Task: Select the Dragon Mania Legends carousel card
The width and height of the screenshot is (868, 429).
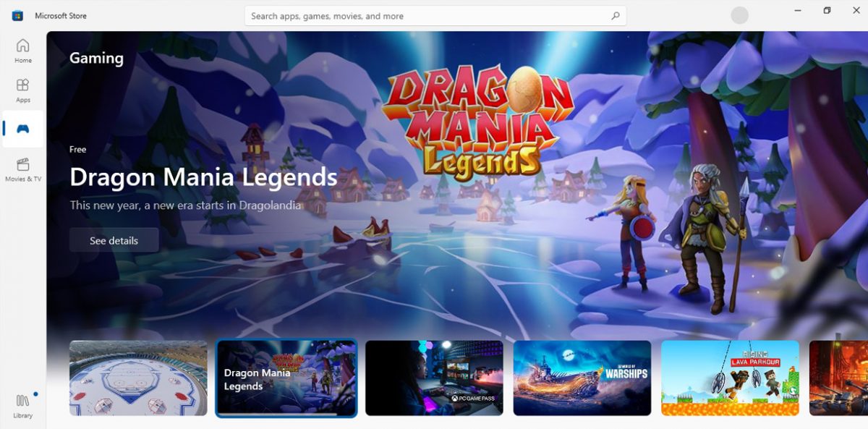Action: pyautogui.click(x=286, y=378)
